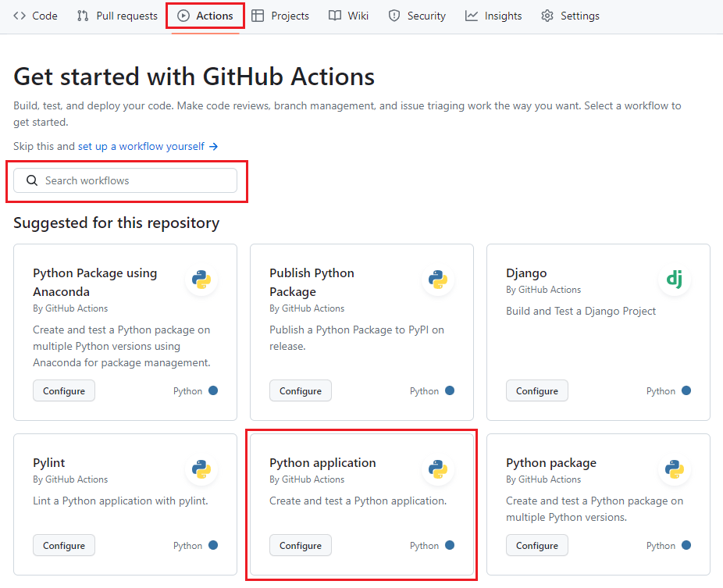Click 'Lint a Python application with pylint.' text

120,501
